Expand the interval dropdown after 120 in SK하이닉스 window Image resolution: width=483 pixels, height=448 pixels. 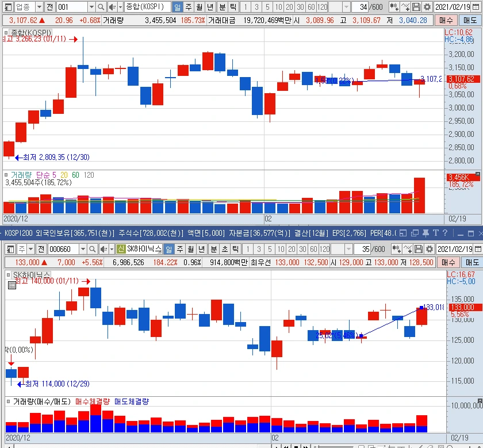click(348, 249)
